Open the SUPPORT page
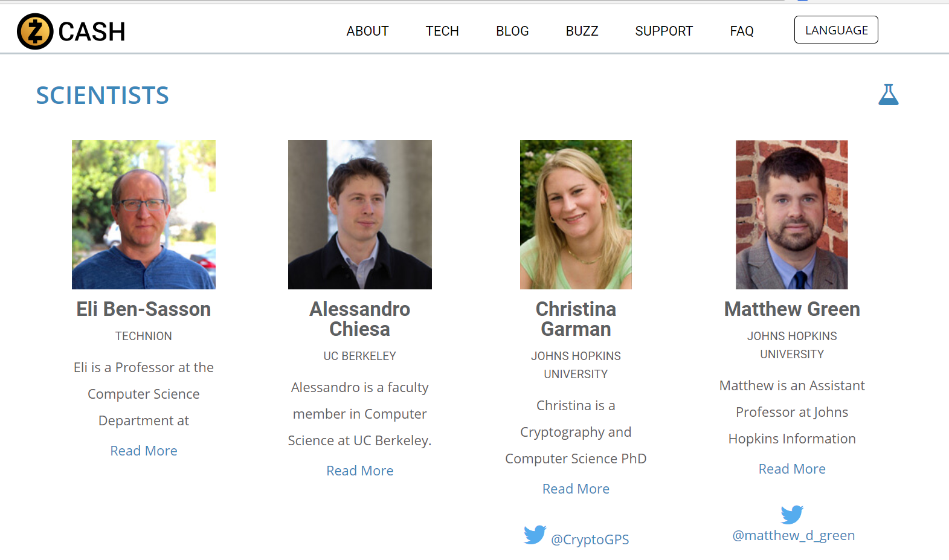The width and height of the screenshot is (949, 560). pos(664,31)
